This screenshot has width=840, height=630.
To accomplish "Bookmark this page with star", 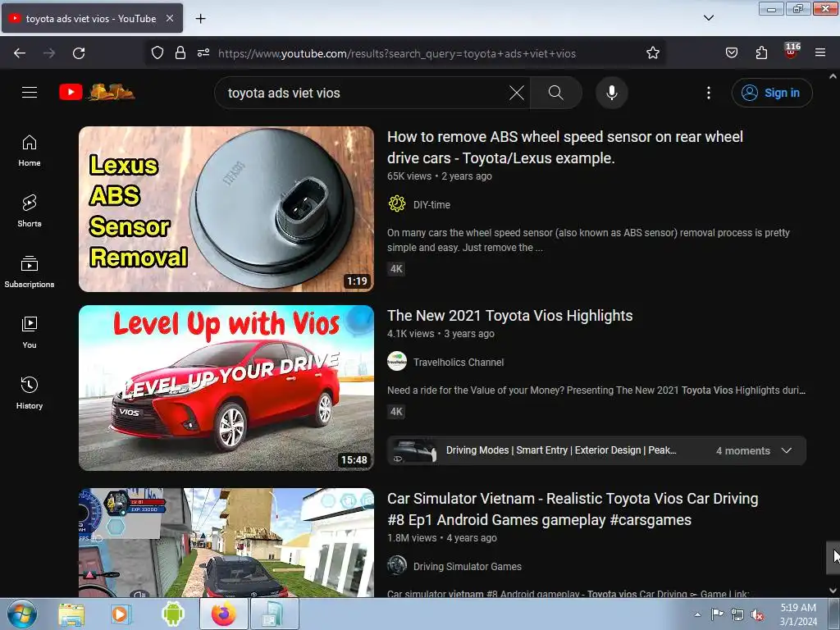I will click(x=652, y=52).
